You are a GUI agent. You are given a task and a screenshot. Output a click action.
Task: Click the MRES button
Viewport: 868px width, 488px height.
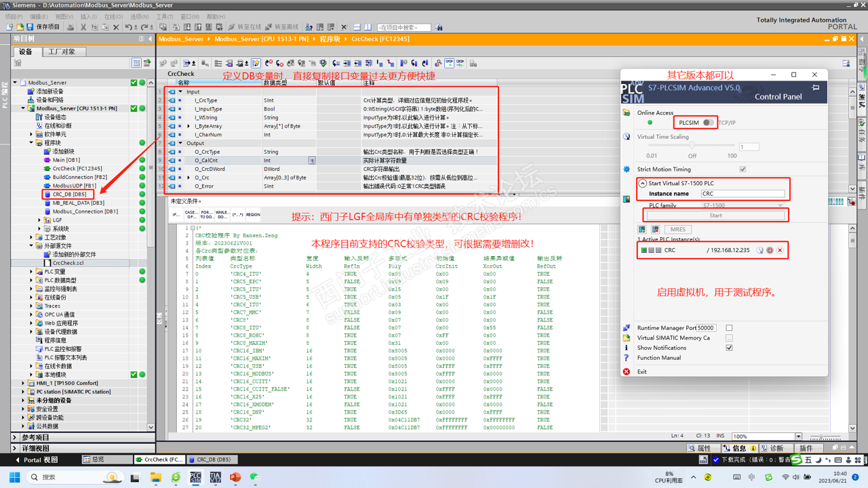[677, 229]
